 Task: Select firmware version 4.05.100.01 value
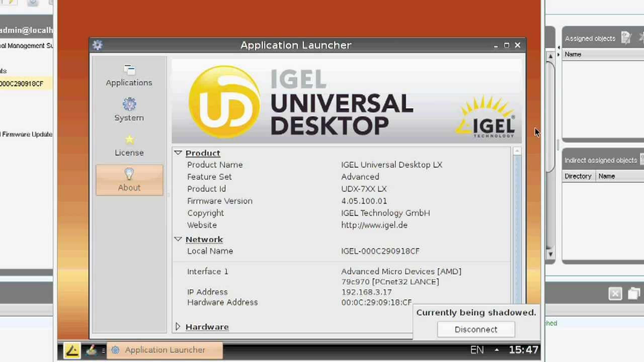click(x=364, y=201)
